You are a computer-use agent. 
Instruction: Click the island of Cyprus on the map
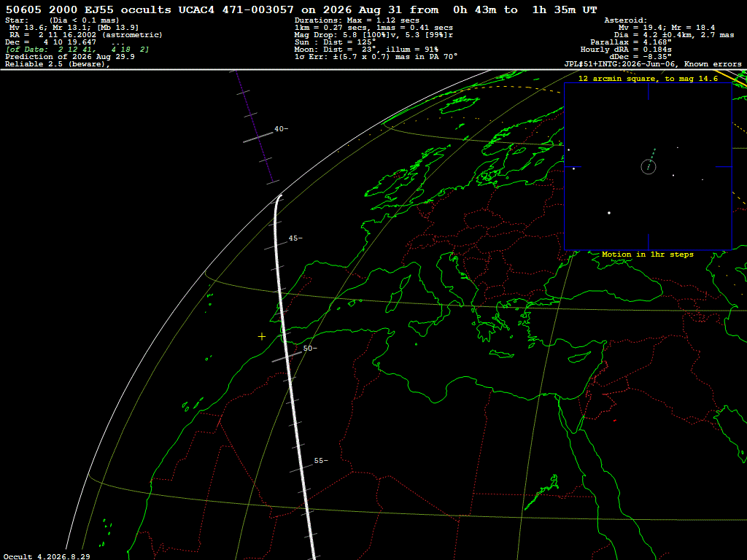coord(578,357)
